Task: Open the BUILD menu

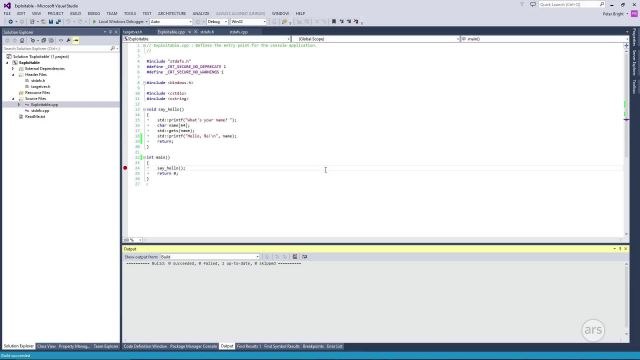Action: click(76, 13)
